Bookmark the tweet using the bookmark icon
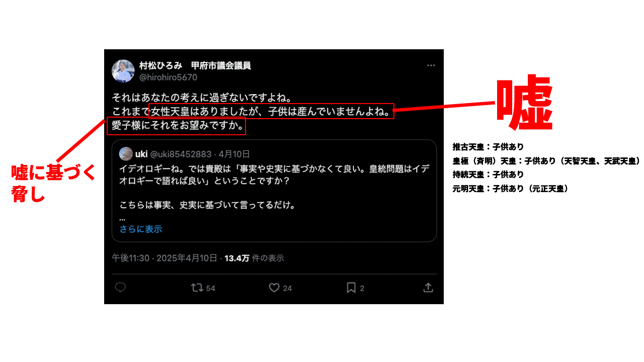Image resolution: width=644 pixels, height=362 pixels. coord(351,288)
